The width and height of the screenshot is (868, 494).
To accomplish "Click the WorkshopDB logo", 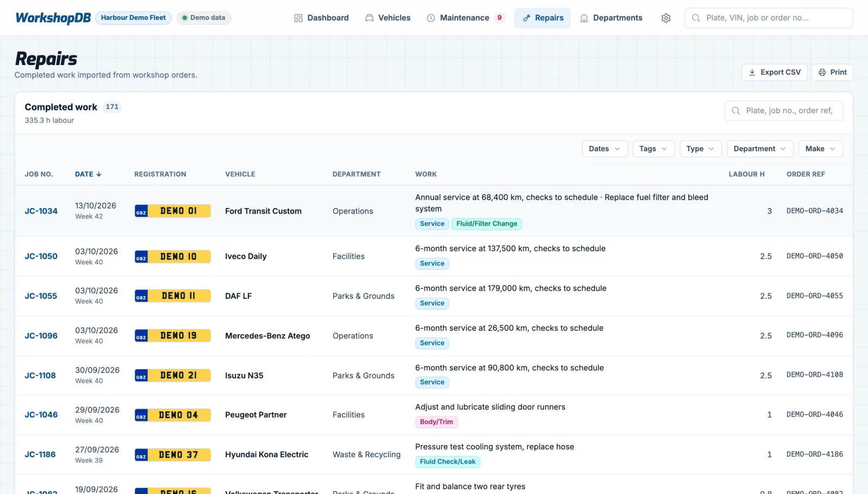I will tap(53, 18).
